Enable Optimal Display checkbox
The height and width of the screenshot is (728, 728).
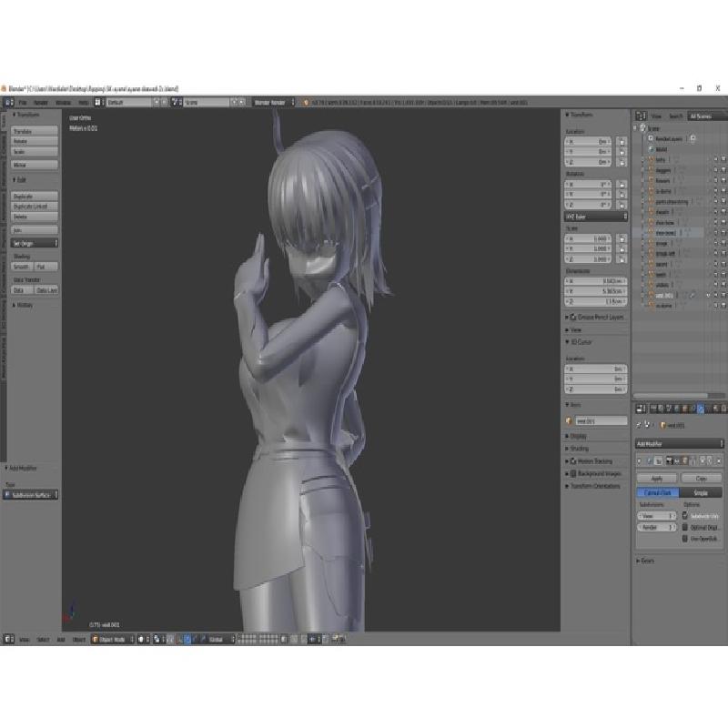click(x=685, y=528)
